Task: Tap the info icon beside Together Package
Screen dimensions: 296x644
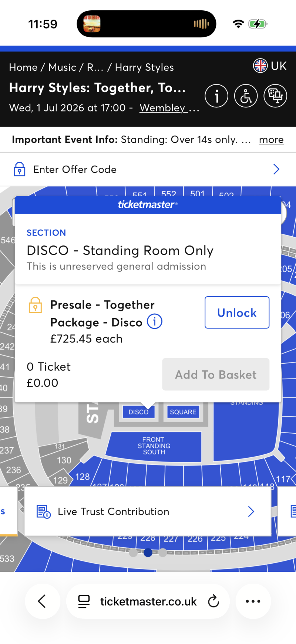Action: coord(155,321)
